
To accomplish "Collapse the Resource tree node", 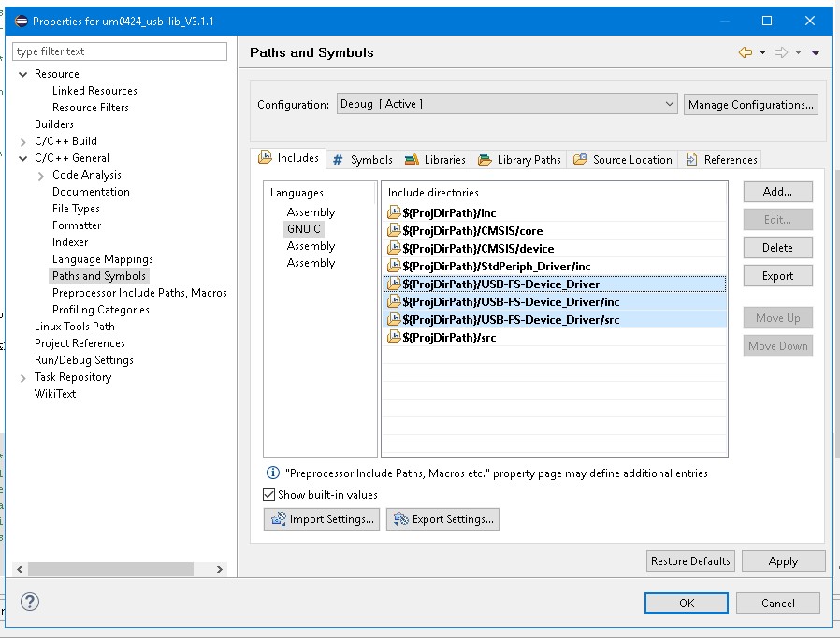I will click(23, 74).
